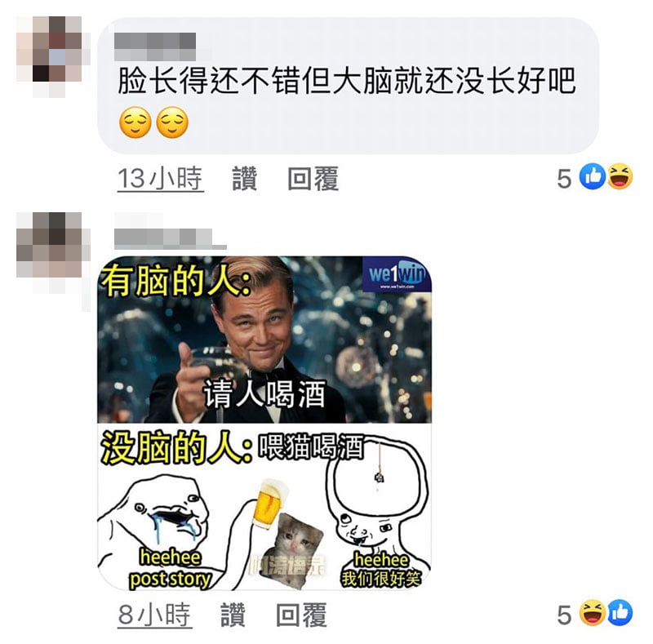Viewport: 653px width, 644px height.
Task: Click the haha reaction icon under the meme comment
Action: 593,613
